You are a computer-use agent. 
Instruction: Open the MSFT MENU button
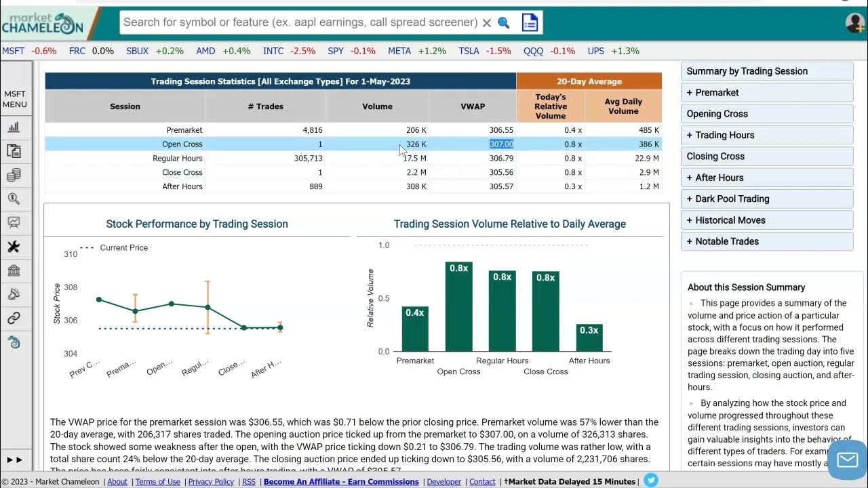coord(15,99)
